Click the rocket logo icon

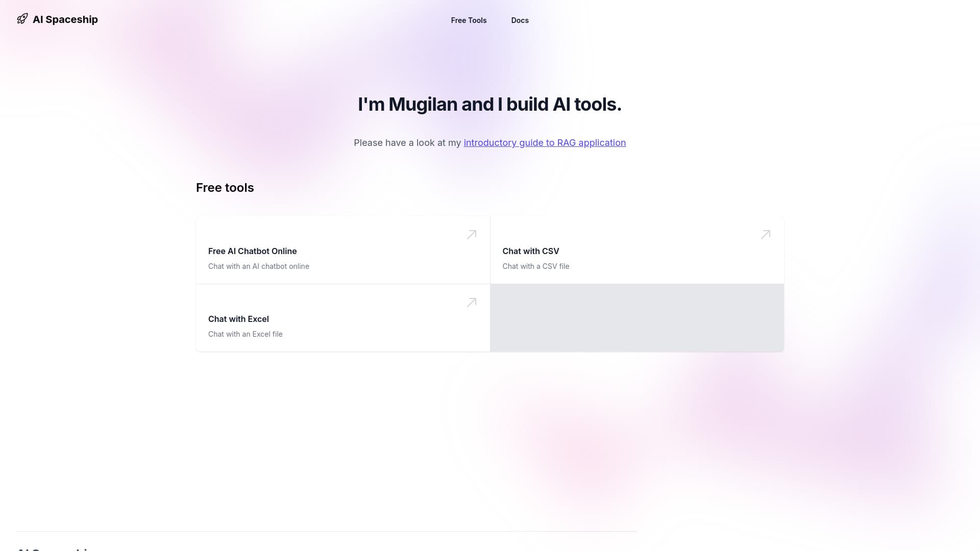pos(22,19)
